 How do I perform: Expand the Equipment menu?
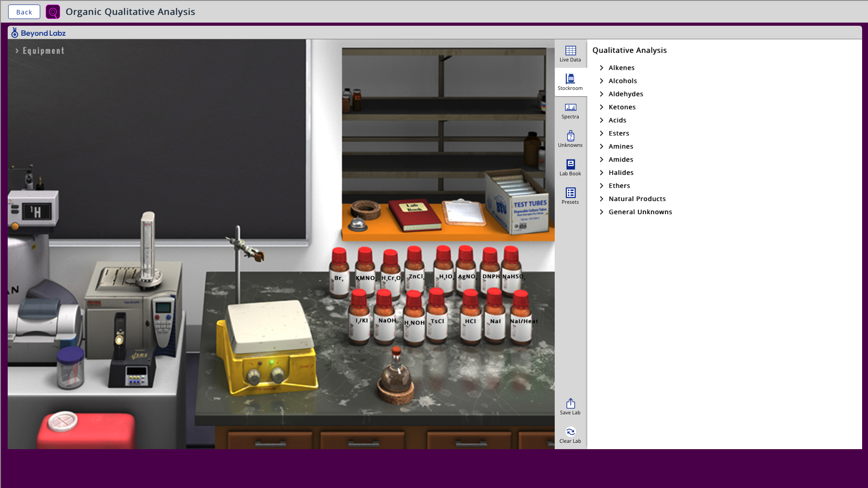(40, 51)
